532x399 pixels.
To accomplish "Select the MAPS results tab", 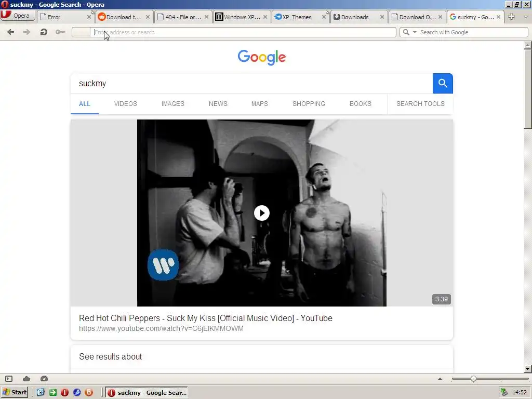I will [x=260, y=104].
